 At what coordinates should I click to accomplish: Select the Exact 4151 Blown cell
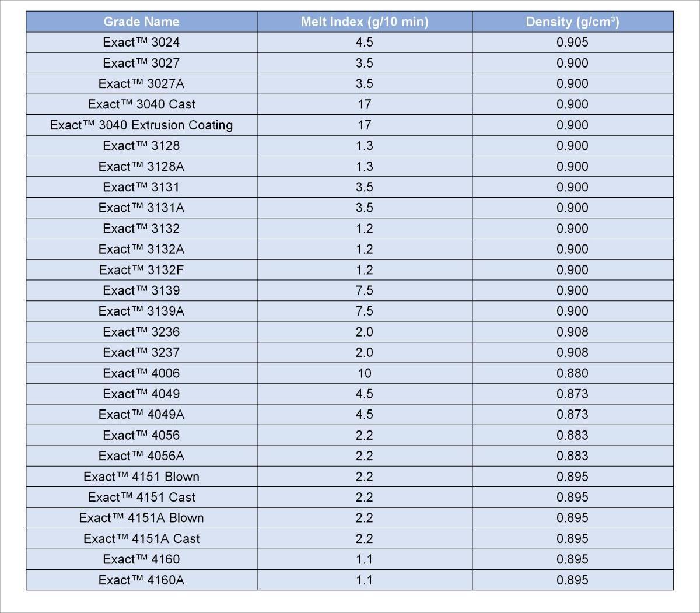tap(142, 477)
